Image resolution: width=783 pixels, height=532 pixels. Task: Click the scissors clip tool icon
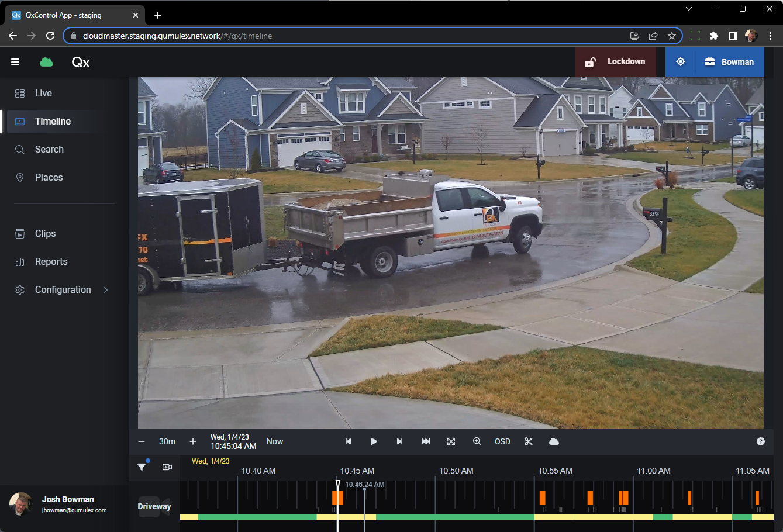tap(529, 441)
